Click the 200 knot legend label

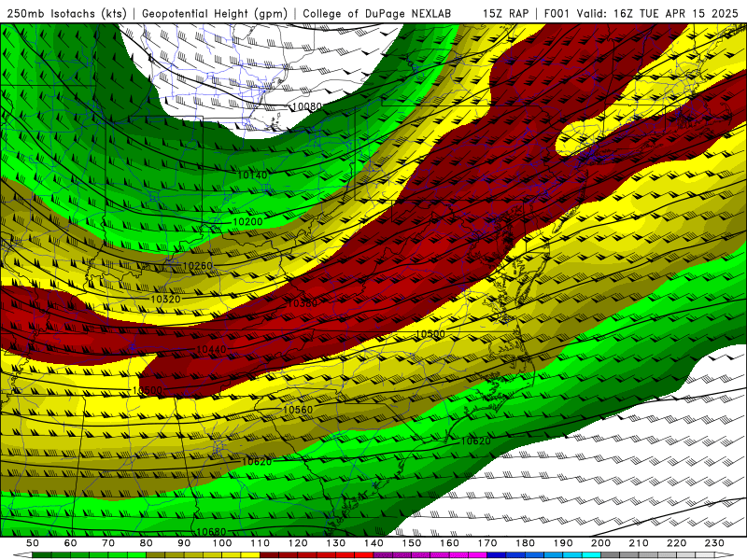[601, 543]
